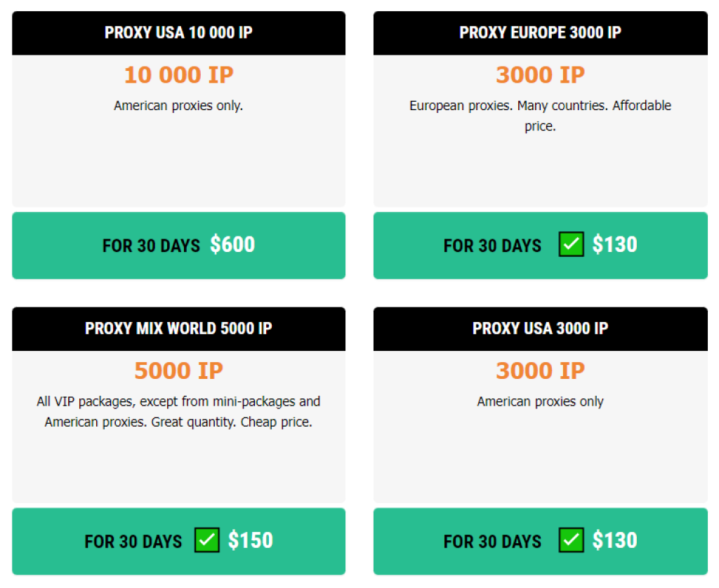719x588 pixels.
Task: Pick the $130 price in USA 3000 card
Action: [614, 541]
